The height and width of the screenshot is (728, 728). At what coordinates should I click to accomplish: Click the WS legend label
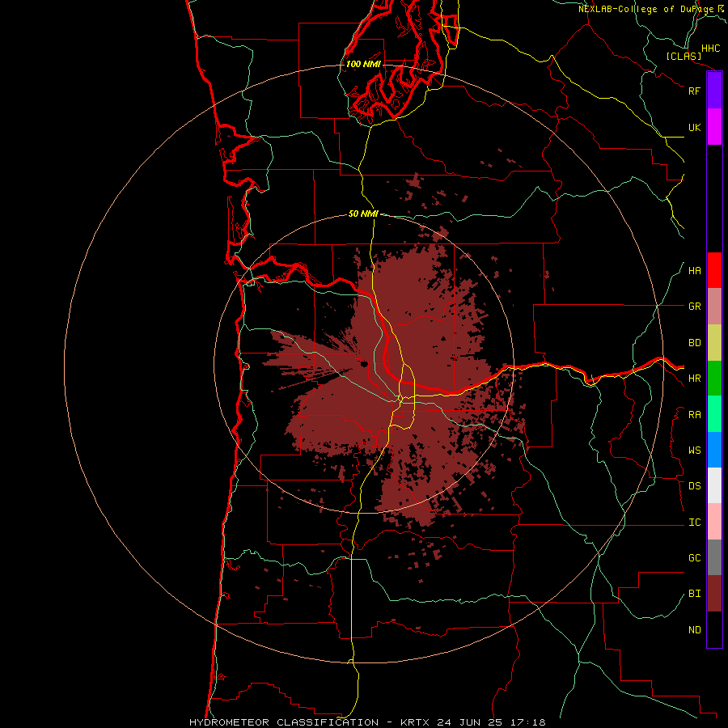pyautogui.click(x=694, y=451)
